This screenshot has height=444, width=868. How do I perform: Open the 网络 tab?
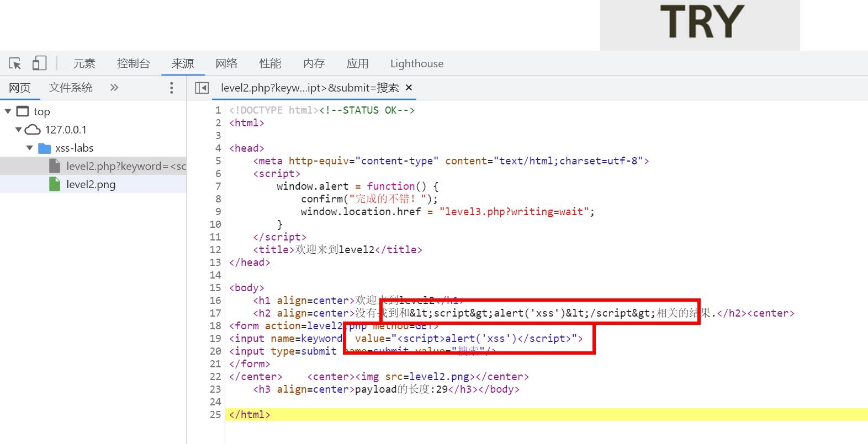[x=226, y=63]
